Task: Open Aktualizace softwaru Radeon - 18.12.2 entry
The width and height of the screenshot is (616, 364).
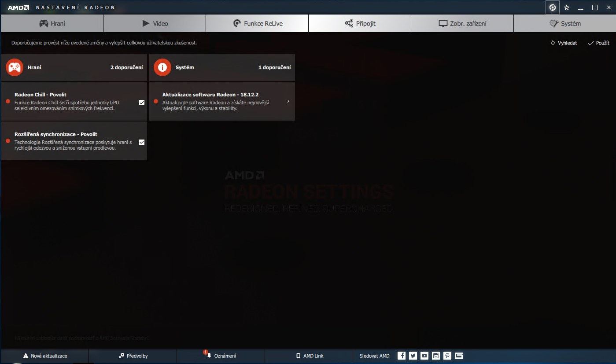Action: tap(222, 101)
